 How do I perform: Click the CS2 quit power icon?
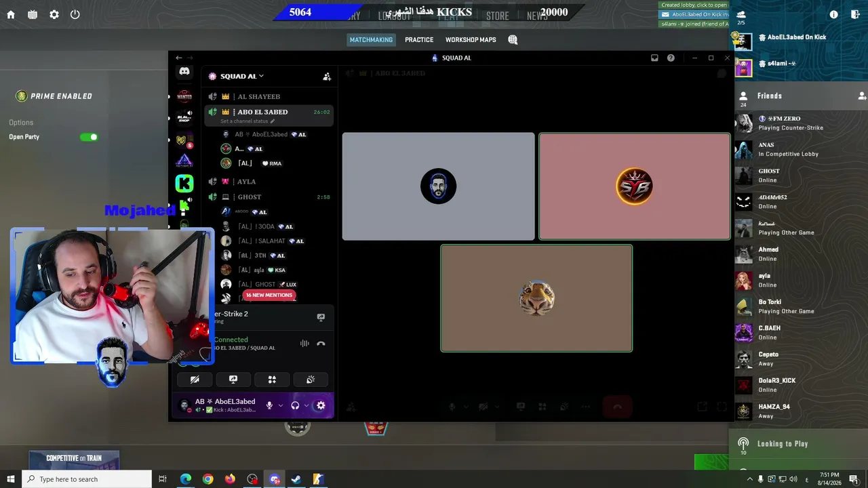point(75,14)
